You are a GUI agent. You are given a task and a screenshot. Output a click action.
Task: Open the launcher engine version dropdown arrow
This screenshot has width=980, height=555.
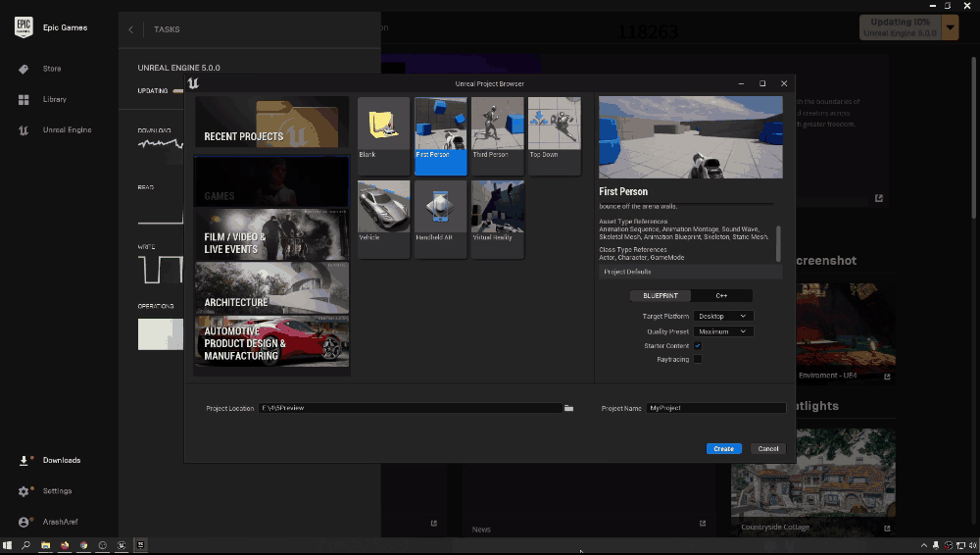click(951, 26)
